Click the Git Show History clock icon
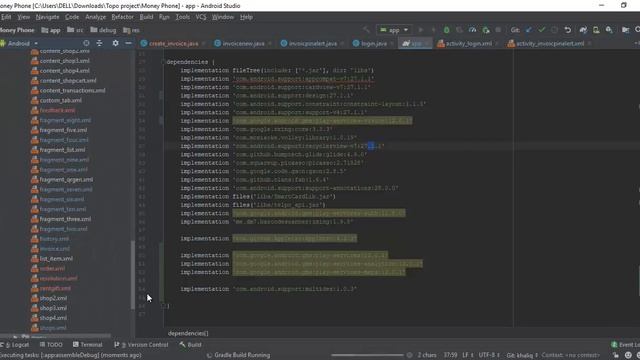The height and width of the screenshot is (360, 640). 554,30
